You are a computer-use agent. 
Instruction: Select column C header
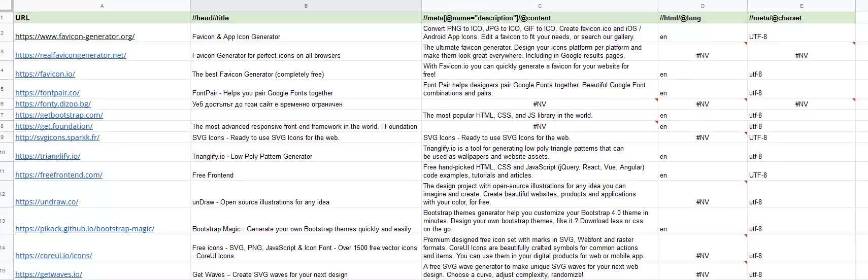(540, 6)
